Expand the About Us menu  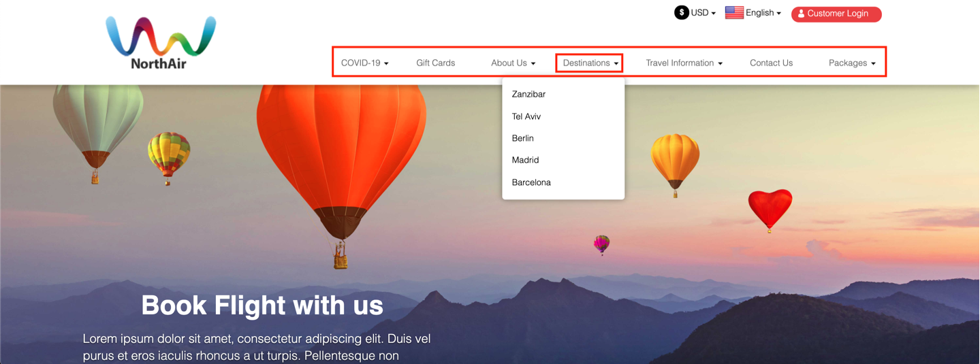[513, 63]
